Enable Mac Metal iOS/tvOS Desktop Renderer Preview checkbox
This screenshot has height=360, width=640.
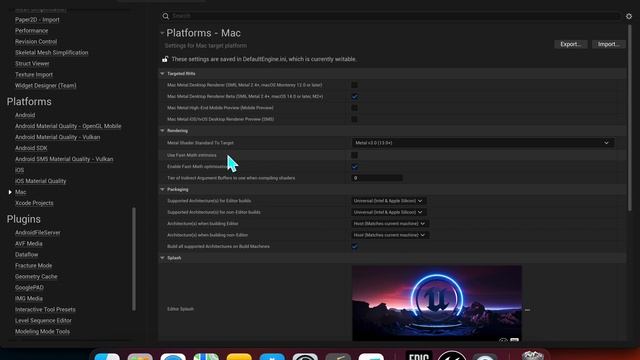pos(354,119)
